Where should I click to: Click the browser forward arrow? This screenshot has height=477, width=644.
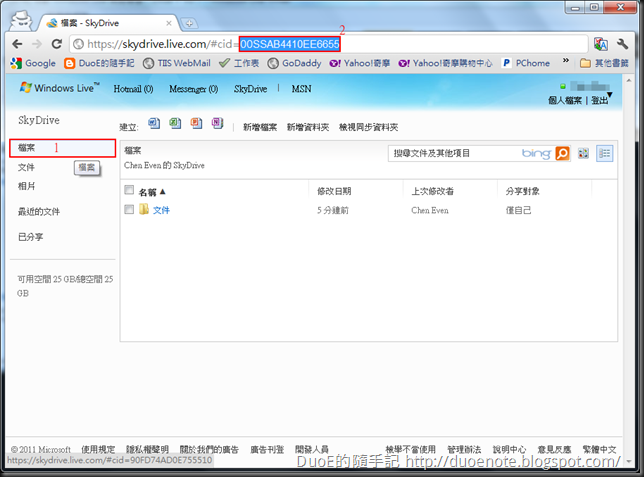(x=37, y=44)
